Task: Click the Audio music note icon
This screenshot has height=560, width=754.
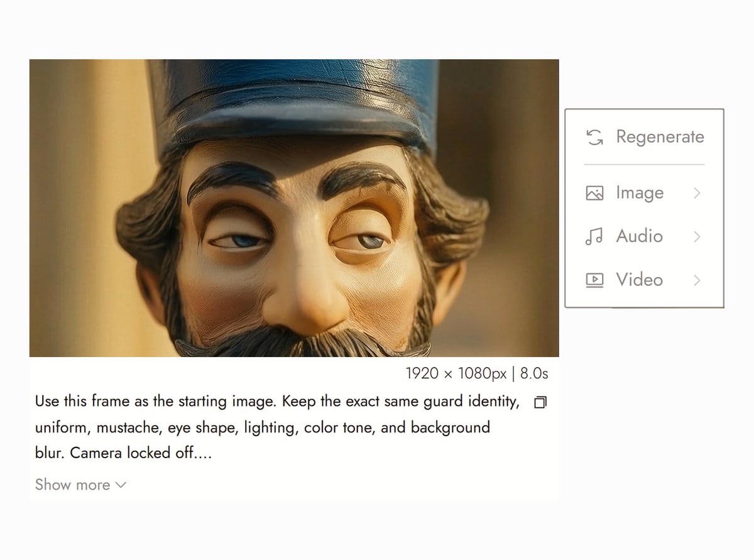Action: coord(594,236)
